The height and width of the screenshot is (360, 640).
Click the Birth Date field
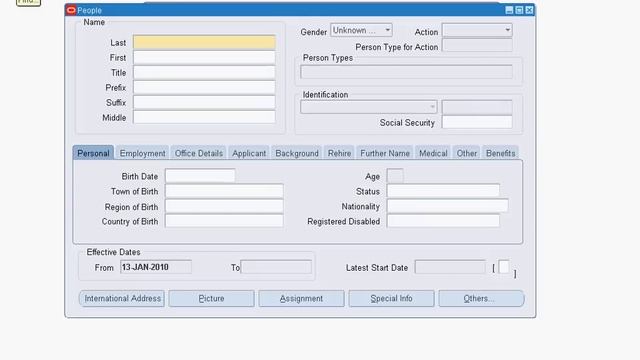200,176
